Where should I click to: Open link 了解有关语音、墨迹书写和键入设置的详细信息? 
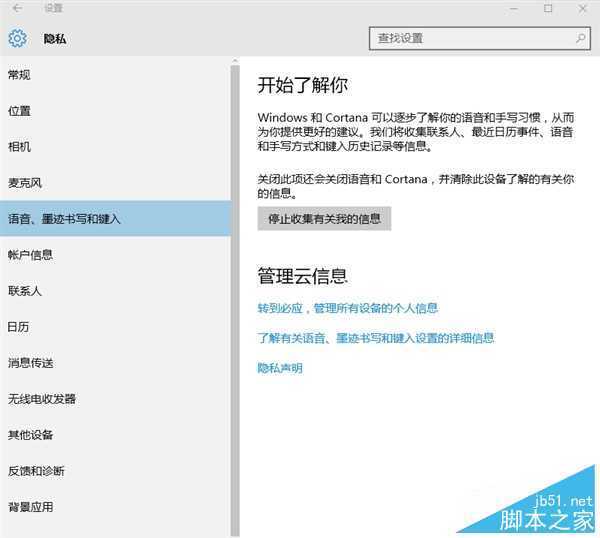pyautogui.click(x=375, y=338)
